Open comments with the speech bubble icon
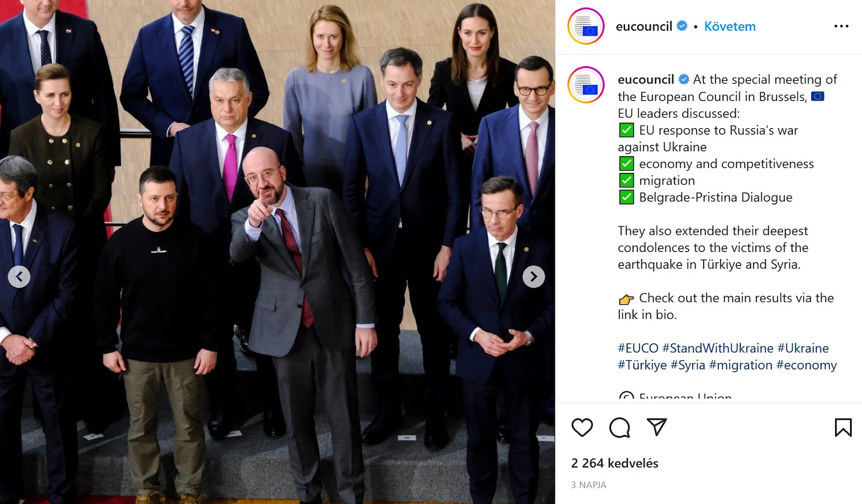The height and width of the screenshot is (504, 862). pyautogui.click(x=620, y=428)
